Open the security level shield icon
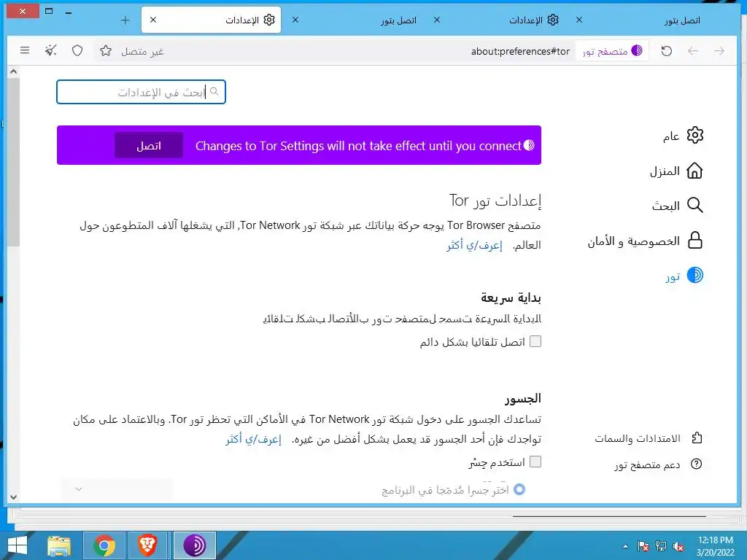 77,50
